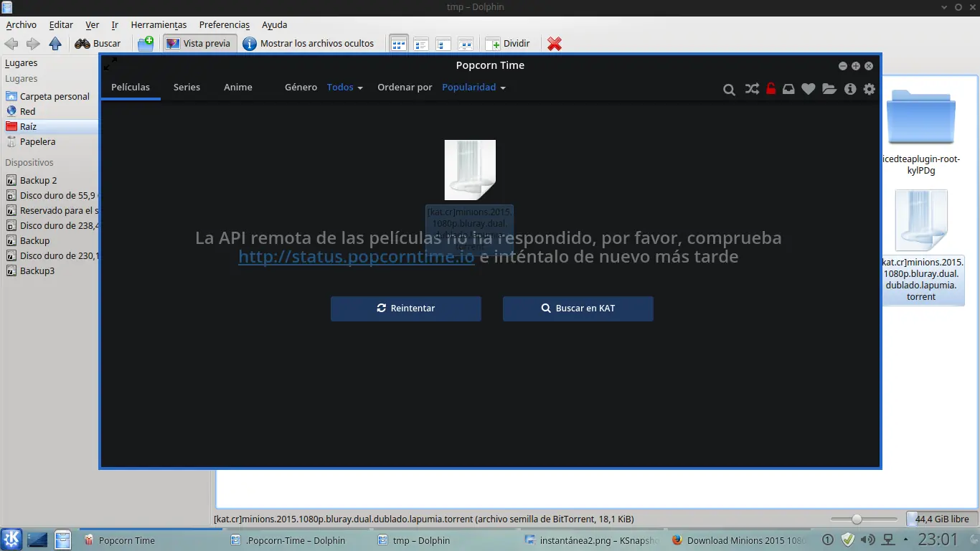Click the dragged torrent file thumbnail in Popcorn Time

[x=470, y=170]
